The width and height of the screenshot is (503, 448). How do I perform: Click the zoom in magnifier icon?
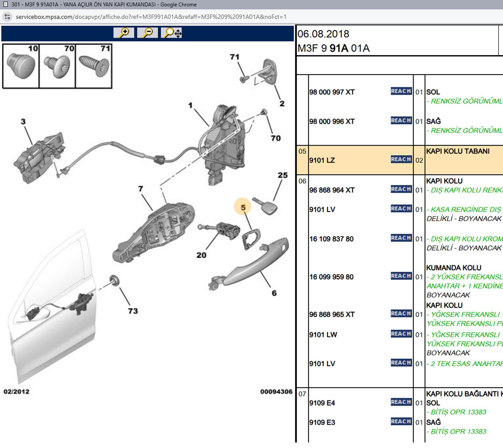(124, 33)
